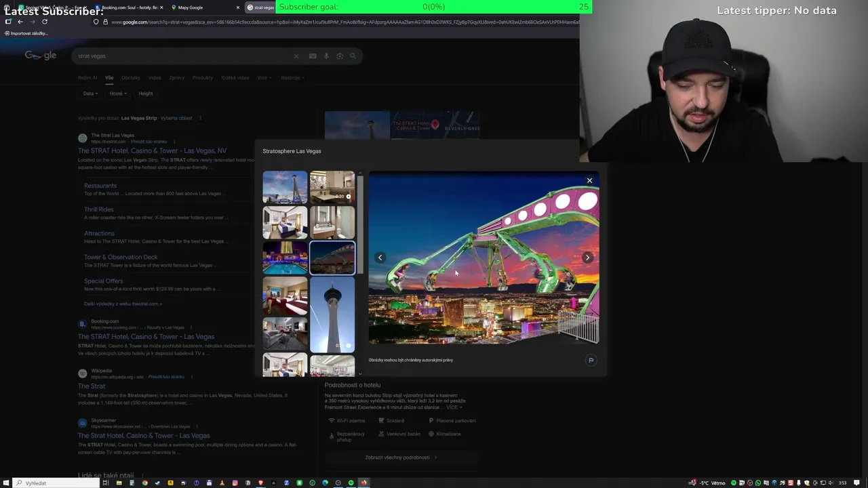
Task: Select the tall tower video thumbnail
Action: click(x=332, y=315)
